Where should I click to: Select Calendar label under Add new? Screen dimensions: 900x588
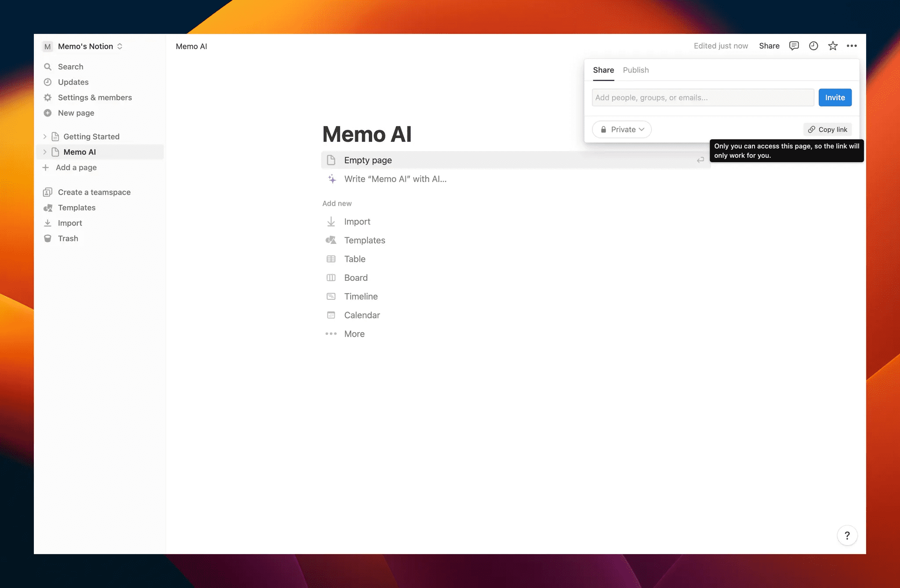[x=362, y=315]
